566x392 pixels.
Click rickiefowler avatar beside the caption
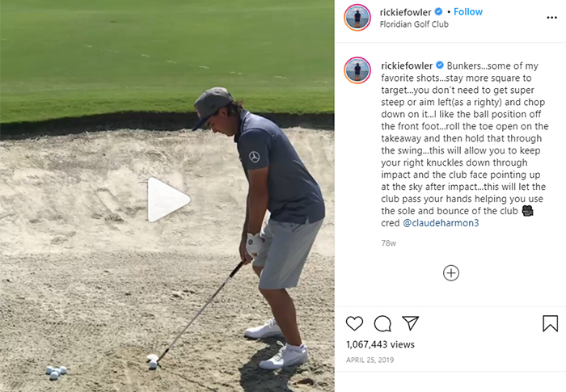pos(357,70)
